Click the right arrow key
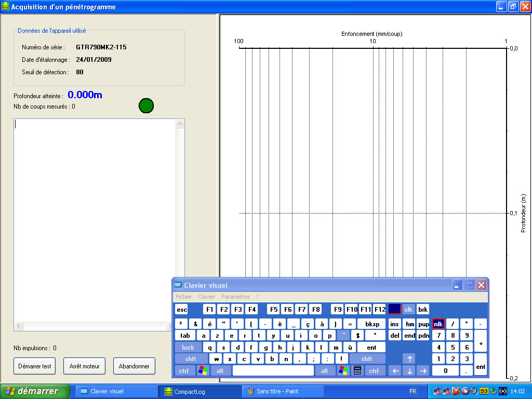532x399 pixels. click(x=423, y=370)
